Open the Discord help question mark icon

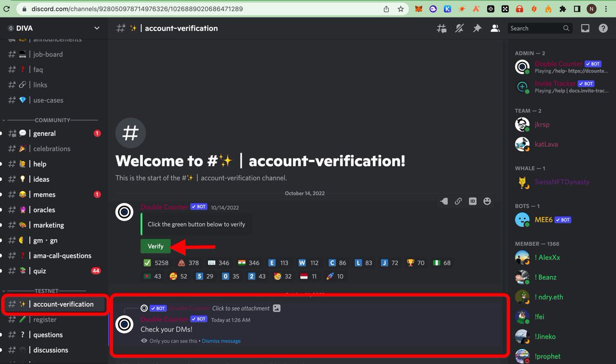pos(603,29)
